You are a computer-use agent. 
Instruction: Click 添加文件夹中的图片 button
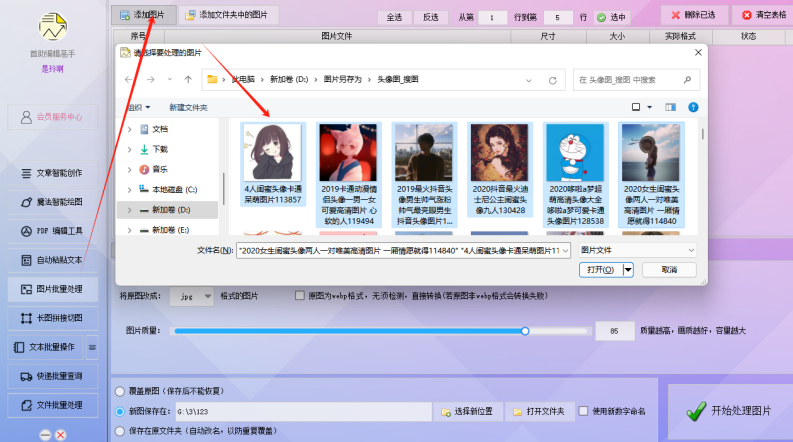(228, 15)
